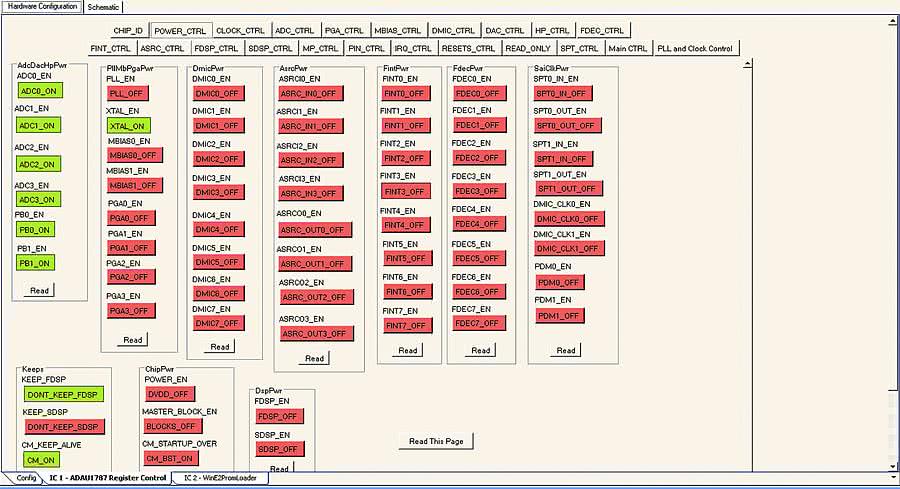The width and height of the screenshot is (900, 489).
Task: Open the CLOCK_CTRL tab
Action: click(240, 31)
